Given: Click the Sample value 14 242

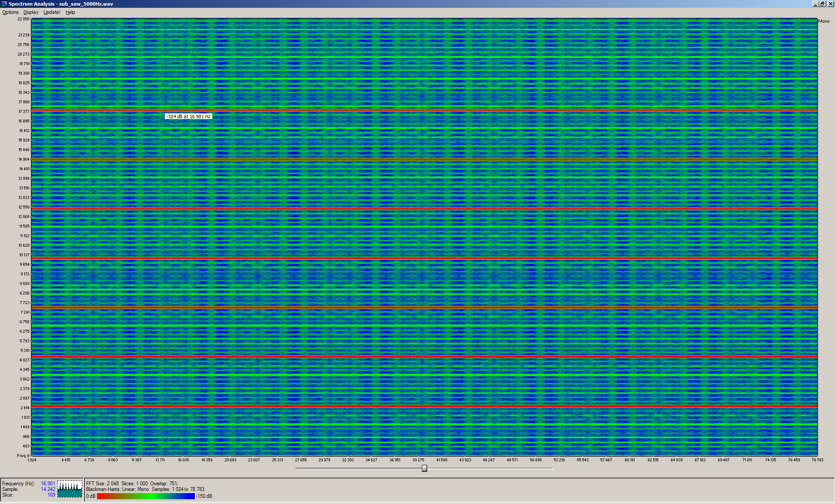Looking at the screenshot, I should coord(48,489).
